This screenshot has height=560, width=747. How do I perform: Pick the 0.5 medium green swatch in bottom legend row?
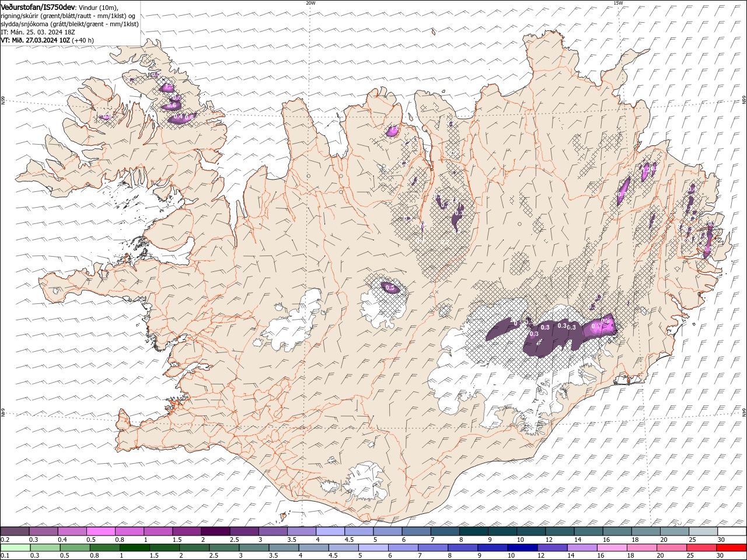pos(75,548)
